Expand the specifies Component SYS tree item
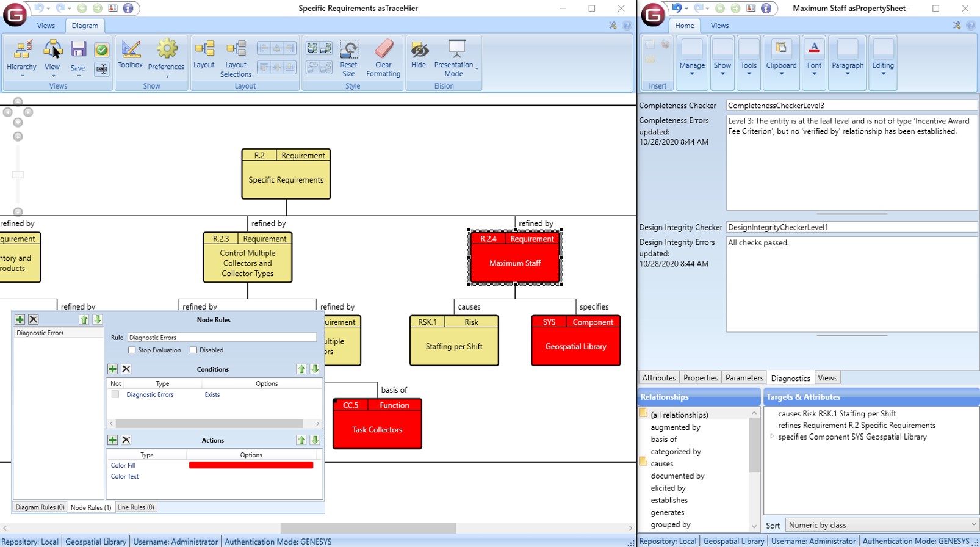This screenshot has height=547, width=980. [772, 437]
